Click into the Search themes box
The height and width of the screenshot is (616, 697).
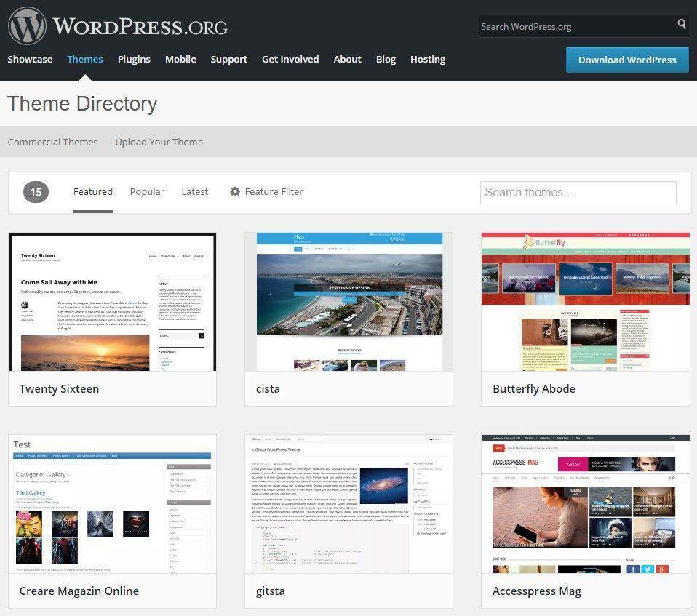pyautogui.click(x=578, y=193)
